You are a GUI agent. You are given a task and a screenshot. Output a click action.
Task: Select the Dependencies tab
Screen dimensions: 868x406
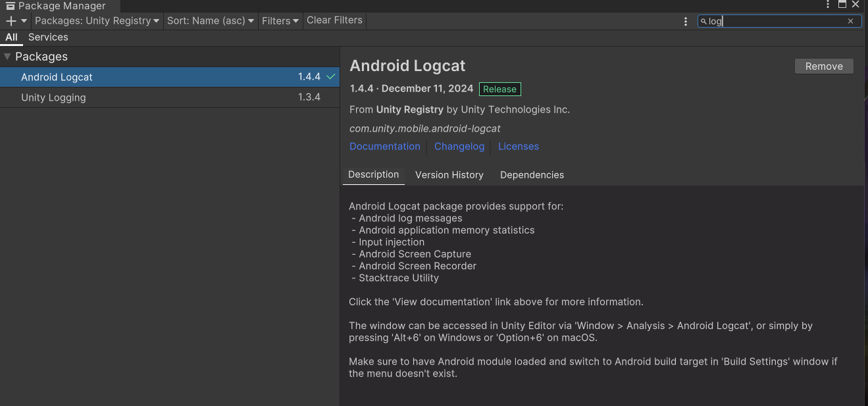pyautogui.click(x=532, y=175)
